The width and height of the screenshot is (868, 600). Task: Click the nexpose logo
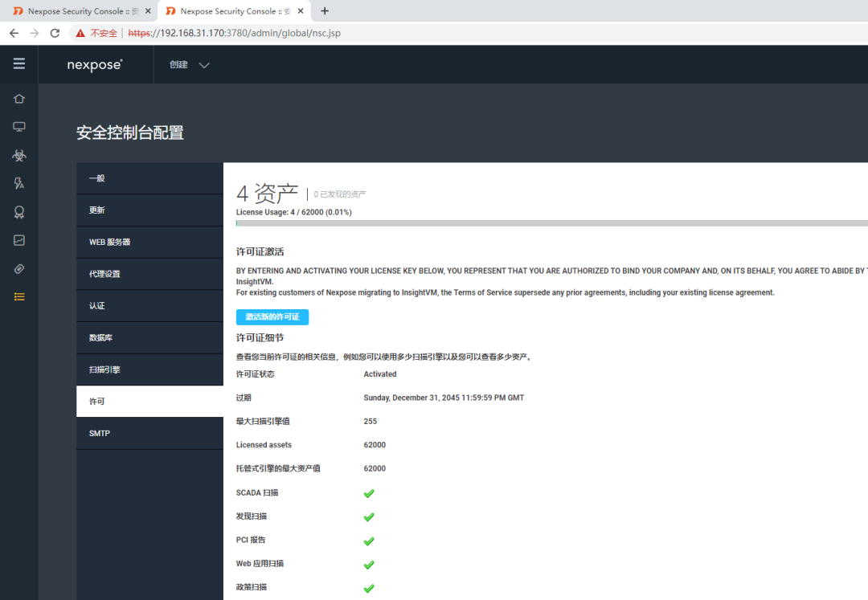pyautogui.click(x=95, y=65)
